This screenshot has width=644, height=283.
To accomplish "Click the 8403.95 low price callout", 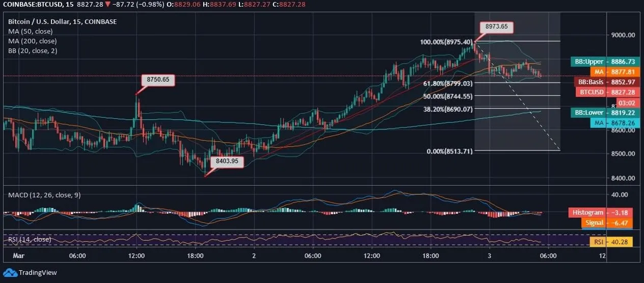I will (227, 161).
